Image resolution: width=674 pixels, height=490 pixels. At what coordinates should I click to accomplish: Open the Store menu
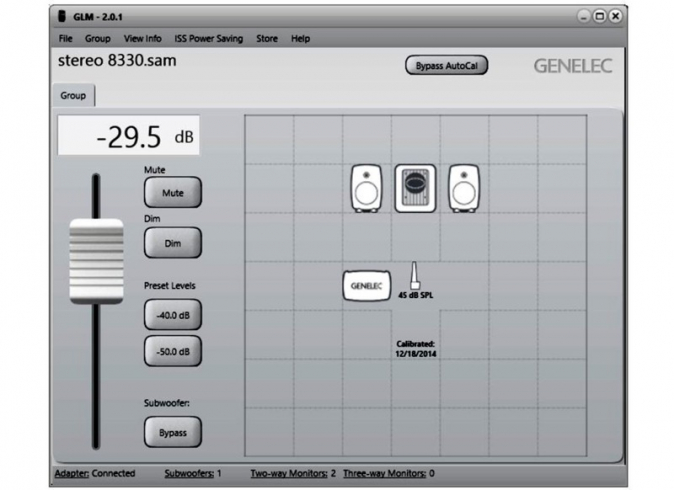point(267,38)
